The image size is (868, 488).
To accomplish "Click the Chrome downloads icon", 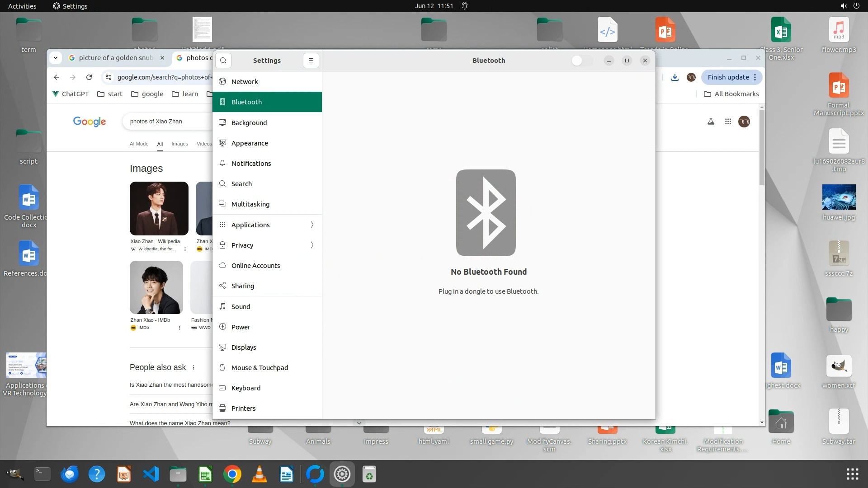I will pyautogui.click(x=675, y=77).
